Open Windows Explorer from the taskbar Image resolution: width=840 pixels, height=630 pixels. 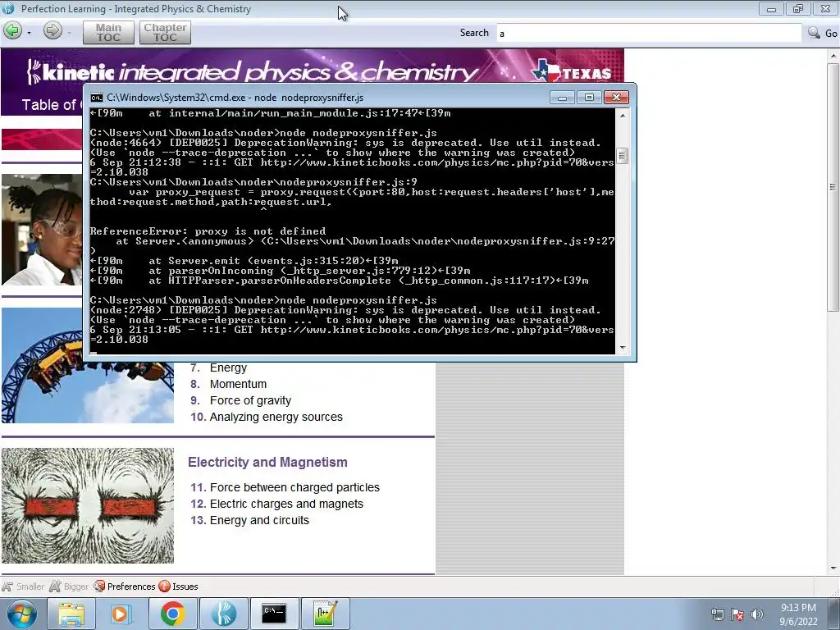tap(71, 614)
